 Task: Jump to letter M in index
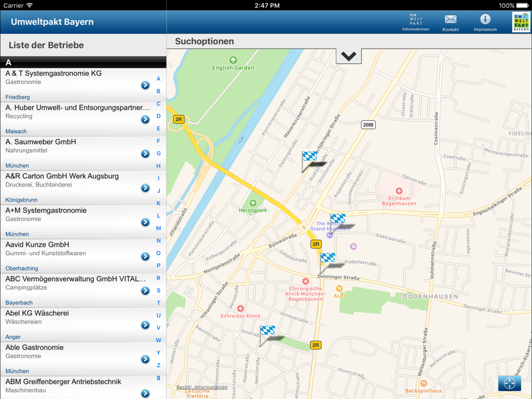[x=159, y=228]
